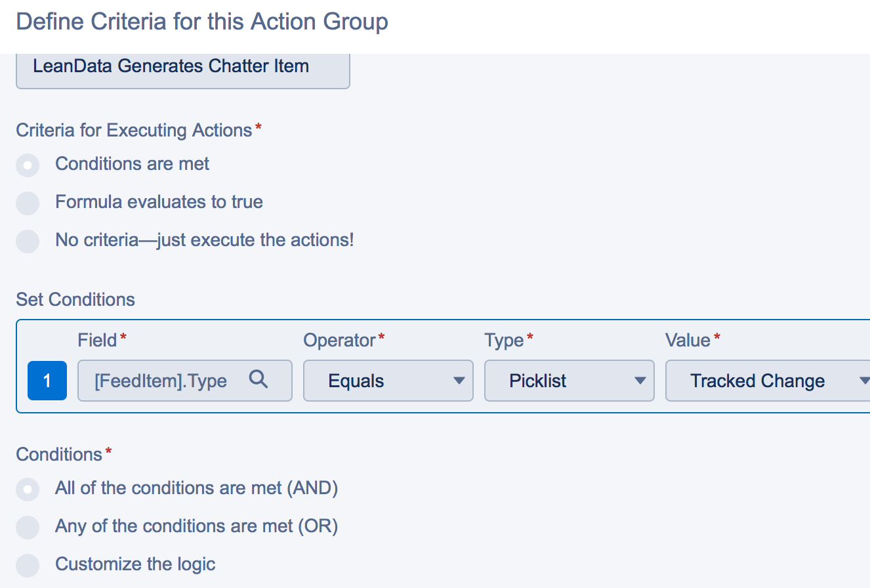Click the Picklist dropdown arrow icon
Viewport: 870px width, 588px height.
pos(640,381)
